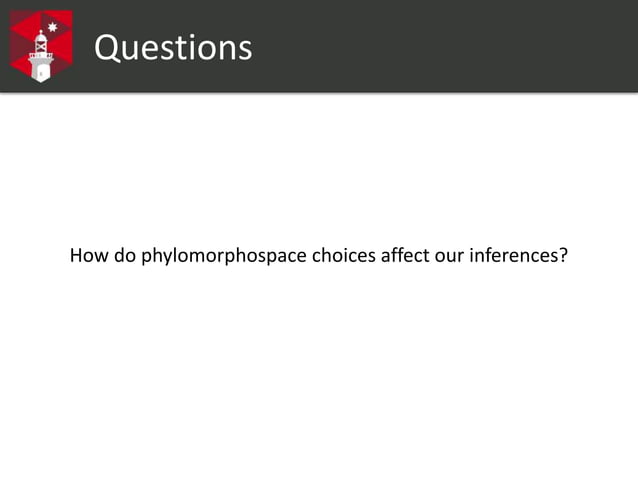Select the "Questions" slide title
This screenshot has width=638, height=478.
click(x=173, y=48)
